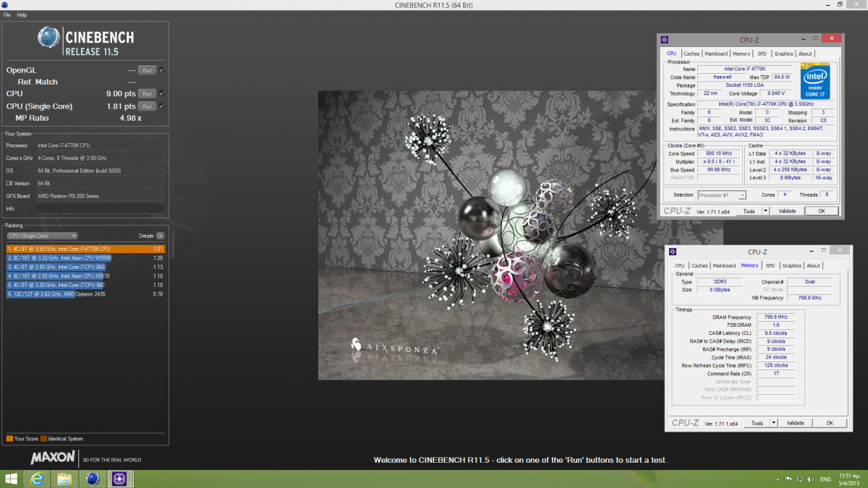
Task: Click the Specification field in CPU-Z
Action: 766,104
